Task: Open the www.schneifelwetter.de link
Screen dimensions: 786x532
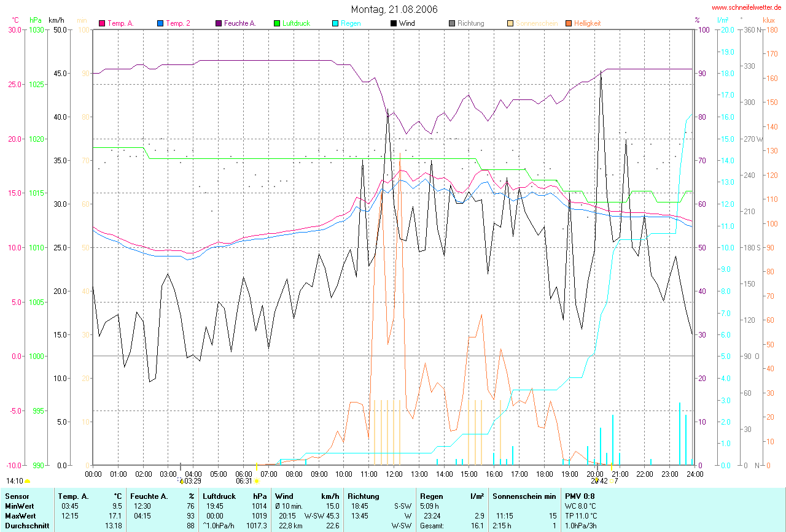Action: pyautogui.click(x=747, y=7)
